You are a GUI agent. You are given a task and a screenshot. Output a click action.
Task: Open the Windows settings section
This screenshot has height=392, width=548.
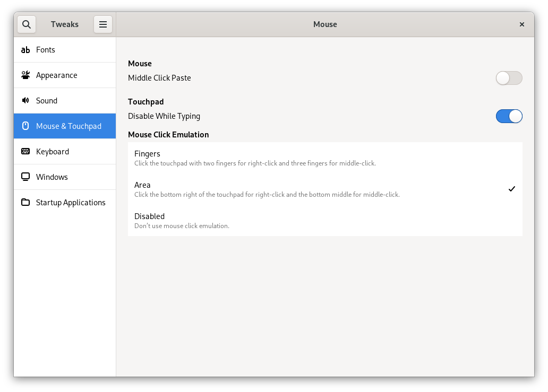point(51,177)
